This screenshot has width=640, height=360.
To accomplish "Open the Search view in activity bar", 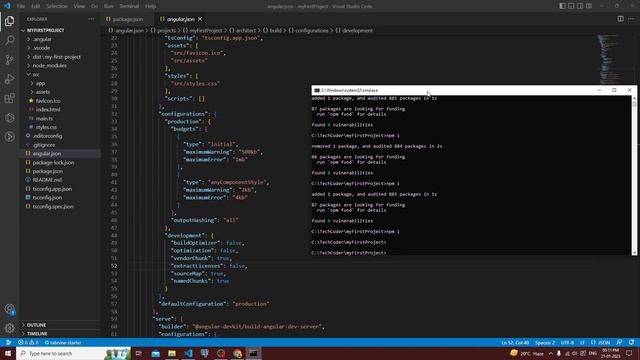I will click(9, 40).
